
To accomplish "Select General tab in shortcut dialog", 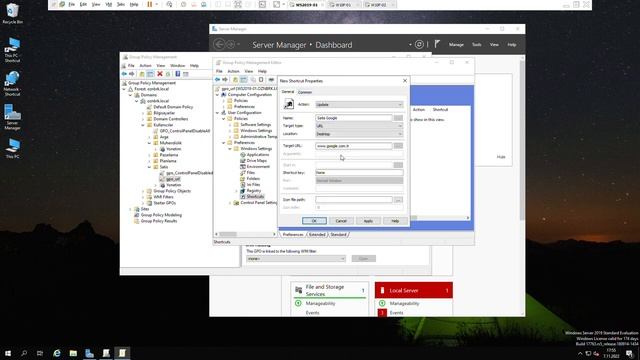I will (288, 92).
